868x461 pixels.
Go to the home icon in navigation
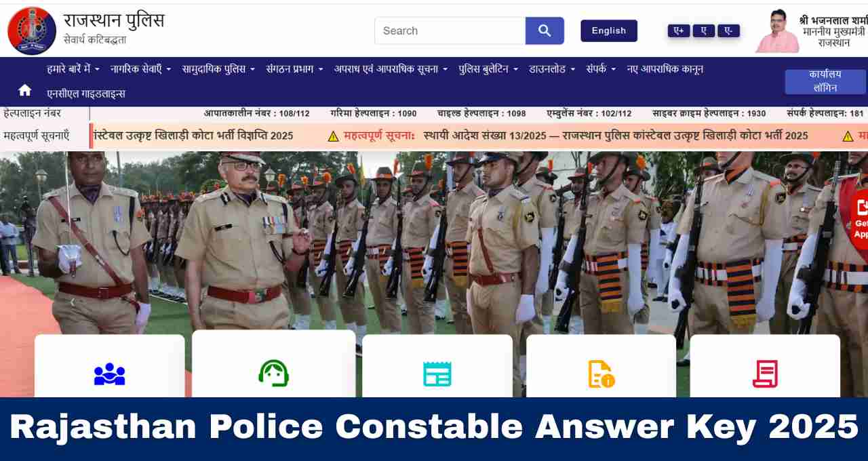point(25,90)
